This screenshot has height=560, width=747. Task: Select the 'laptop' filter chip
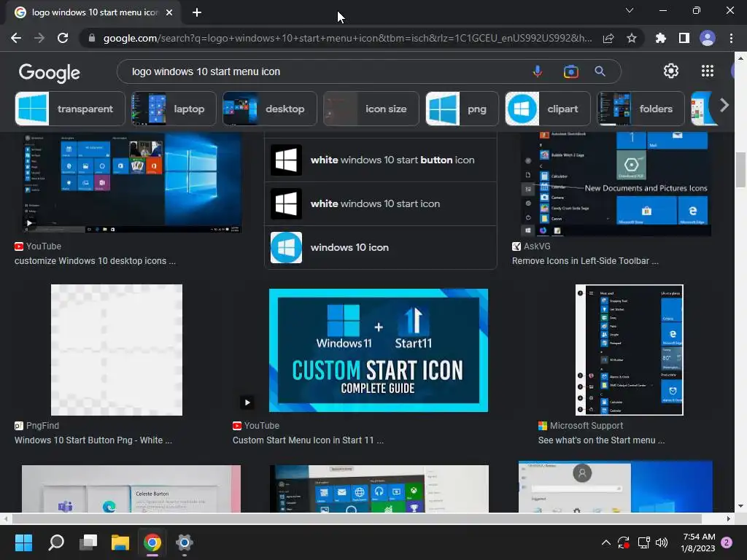click(x=174, y=109)
